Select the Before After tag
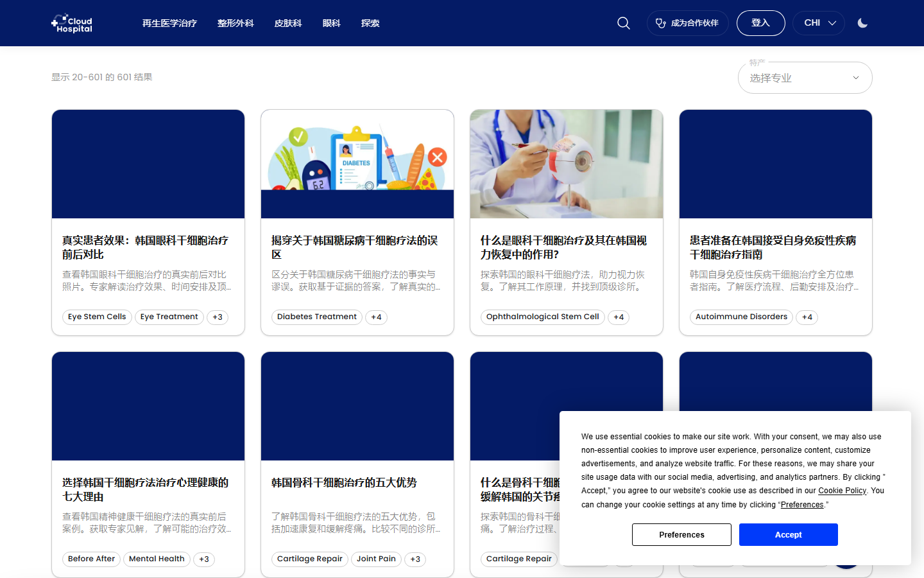Screen dimensions: 924x578 pyautogui.click(x=92, y=559)
